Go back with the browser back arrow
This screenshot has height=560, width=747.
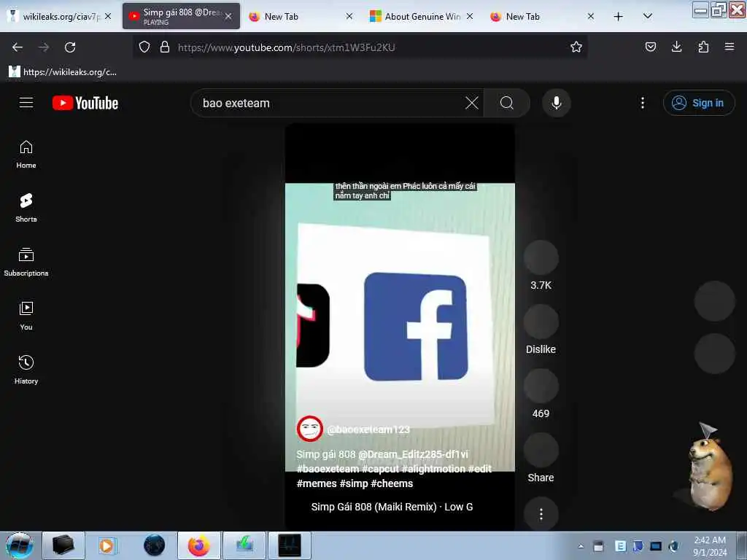click(18, 47)
